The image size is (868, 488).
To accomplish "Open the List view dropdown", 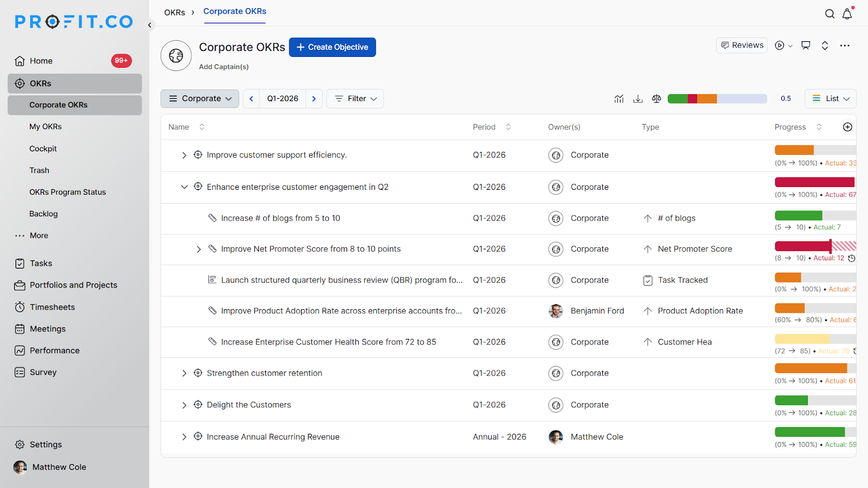I will pyautogui.click(x=831, y=99).
